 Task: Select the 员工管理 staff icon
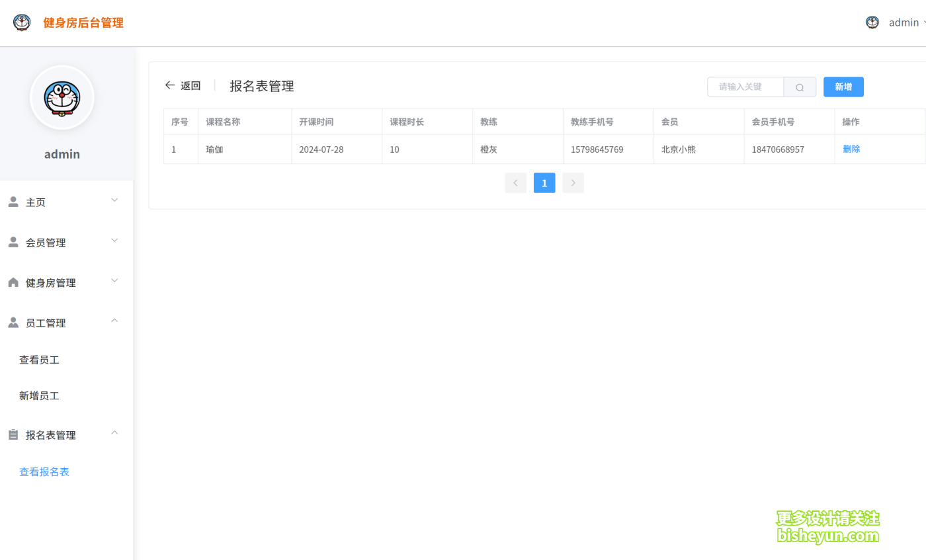click(13, 321)
